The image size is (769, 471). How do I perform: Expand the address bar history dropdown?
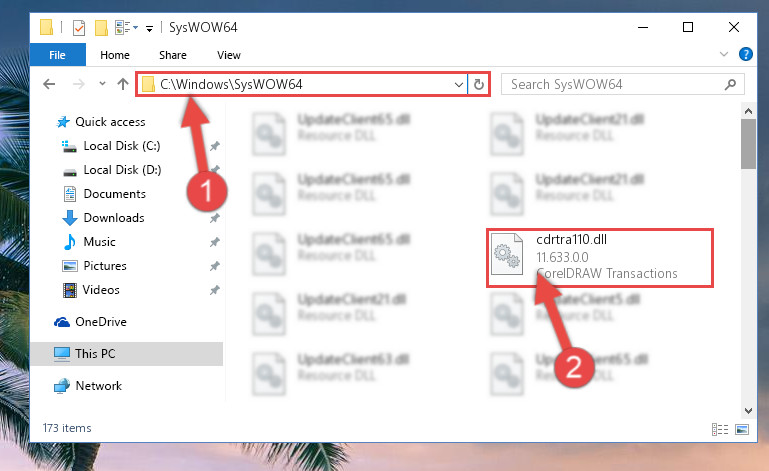[459, 84]
